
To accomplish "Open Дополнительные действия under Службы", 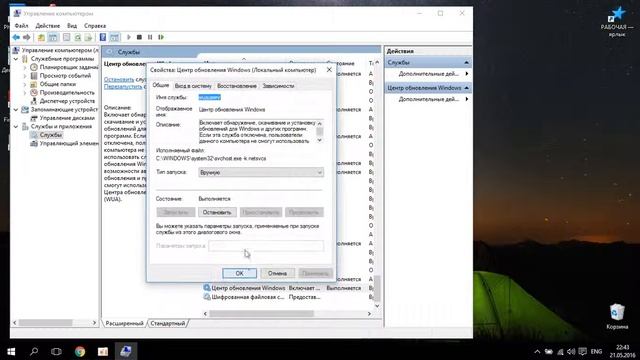I will coord(429,74).
